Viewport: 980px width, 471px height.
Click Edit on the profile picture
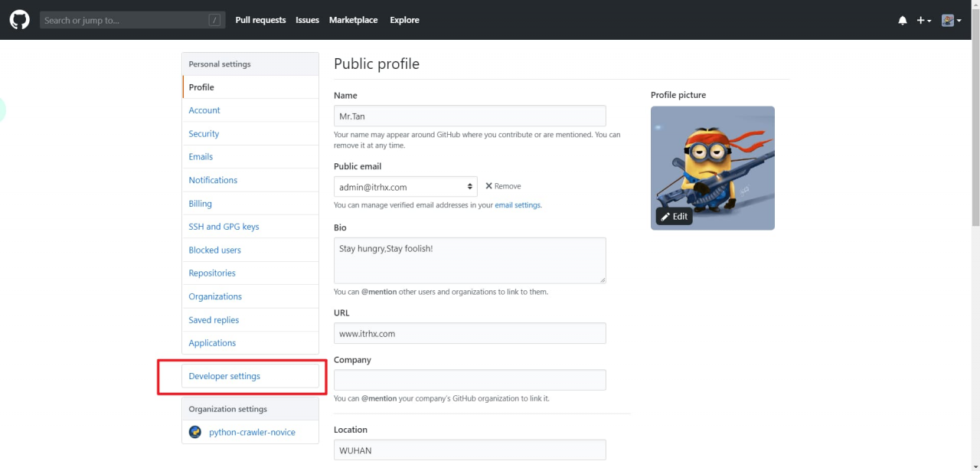pos(674,217)
